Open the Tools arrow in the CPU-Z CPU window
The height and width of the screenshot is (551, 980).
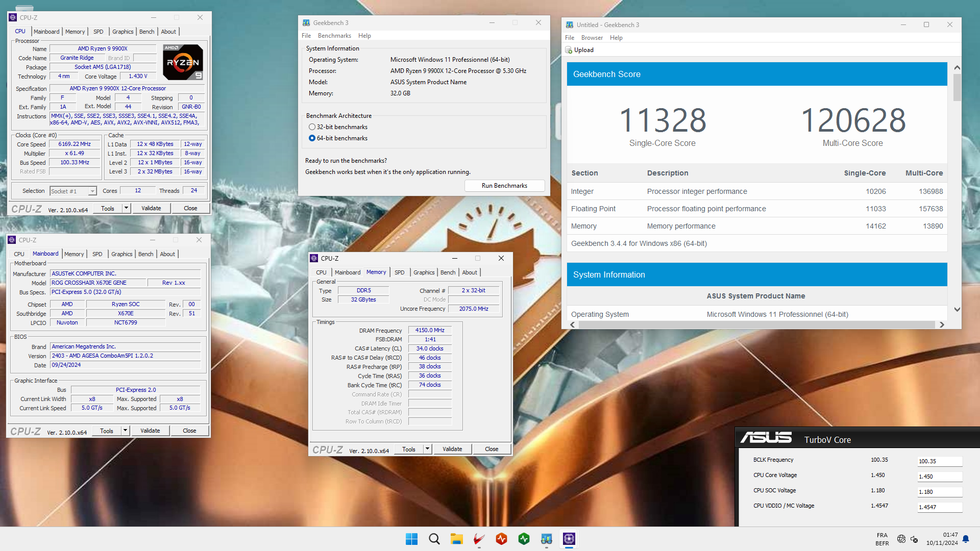[127, 208]
